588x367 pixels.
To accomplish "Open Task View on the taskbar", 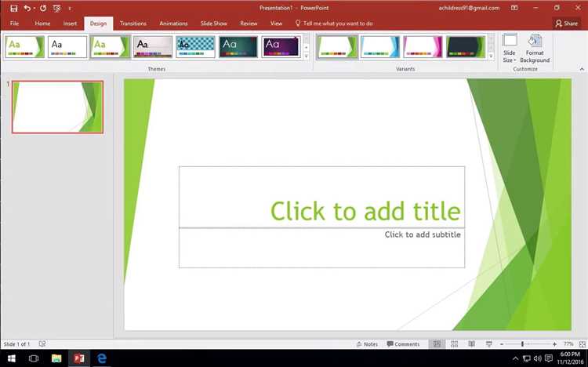I will (x=34, y=358).
